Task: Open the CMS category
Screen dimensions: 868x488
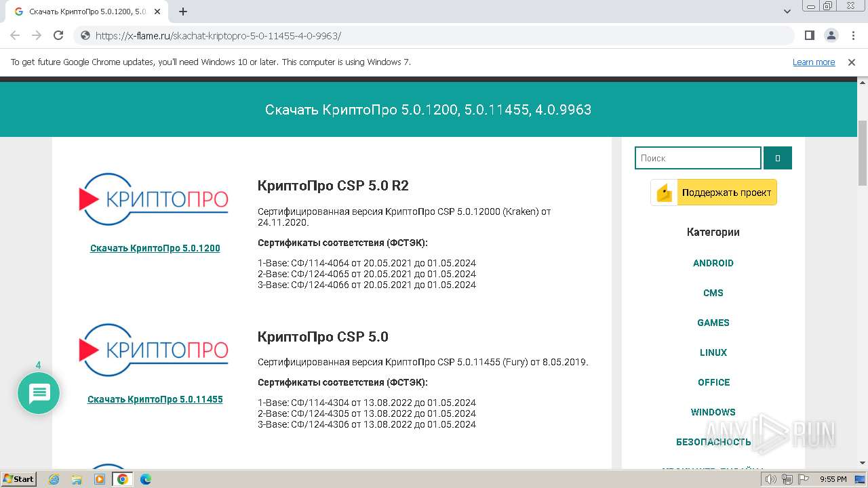Action: [713, 293]
